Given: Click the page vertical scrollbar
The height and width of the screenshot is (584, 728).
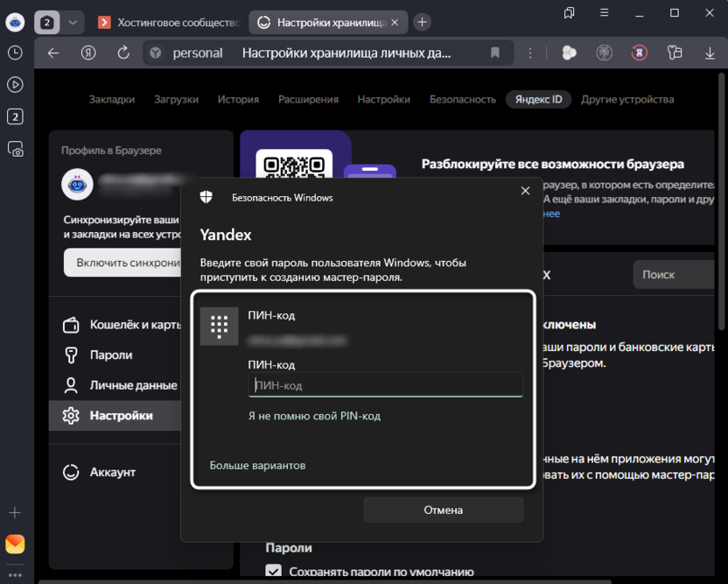Looking at the screenshot, I should tap(721, 201).
